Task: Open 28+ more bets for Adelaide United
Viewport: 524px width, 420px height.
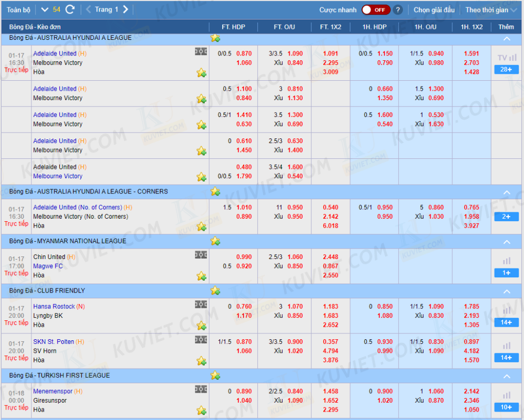Action: pos(506,70)
